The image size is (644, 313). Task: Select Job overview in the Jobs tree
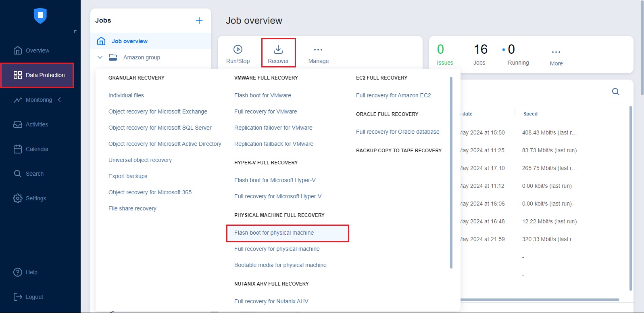pos(129,41)
